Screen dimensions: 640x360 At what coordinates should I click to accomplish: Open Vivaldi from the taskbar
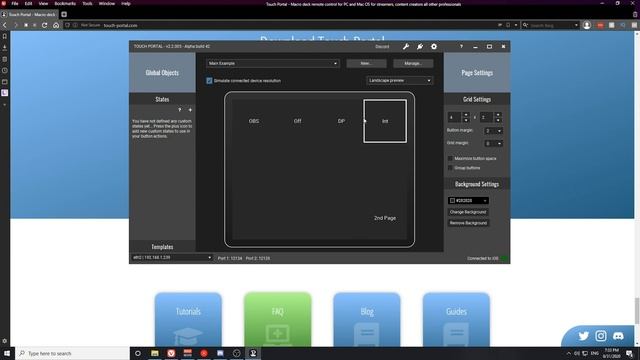click(x=171, y=353)
